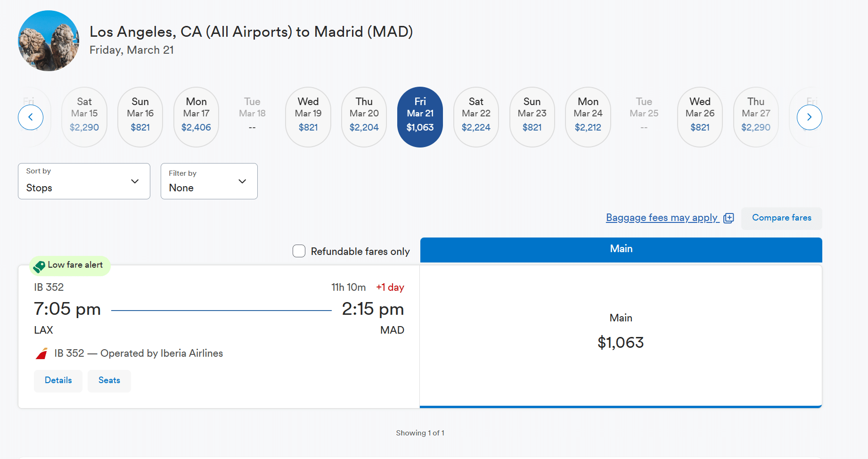Viewport: 868px width, 459px height.
Task: Click the Madrid lion statue image
Action: [49, 41]
